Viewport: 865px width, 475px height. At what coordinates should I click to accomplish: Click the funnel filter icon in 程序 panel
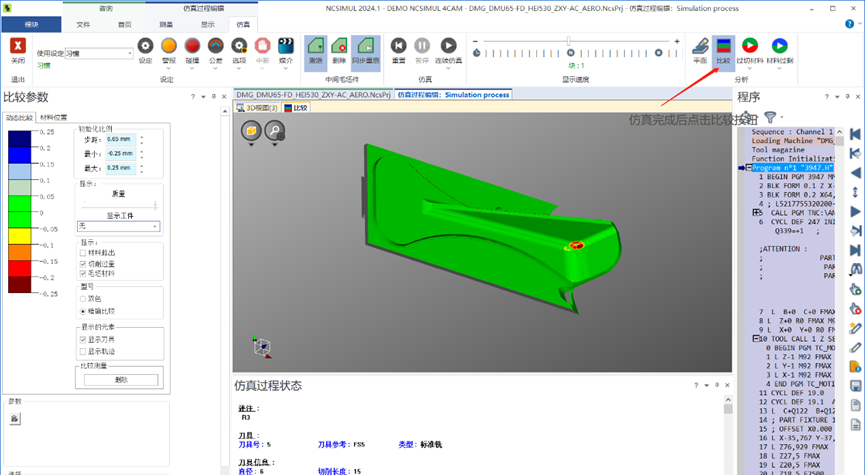tap(770, 116)
